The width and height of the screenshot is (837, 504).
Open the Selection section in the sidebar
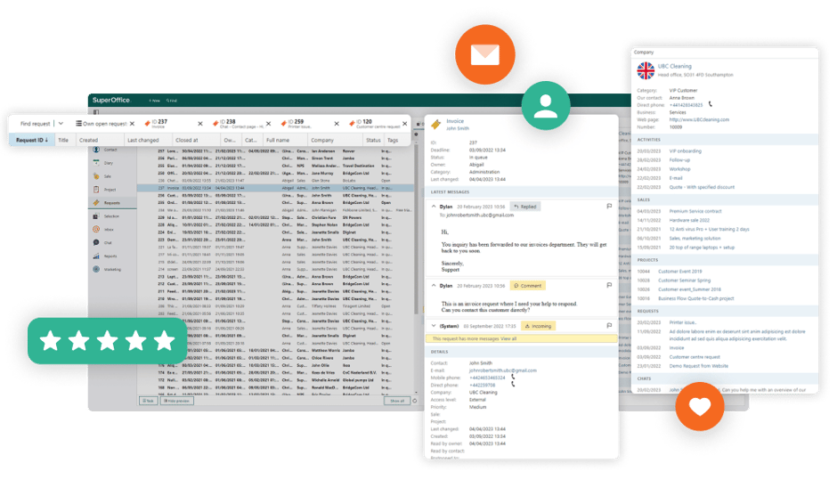[x=106, y=216]
